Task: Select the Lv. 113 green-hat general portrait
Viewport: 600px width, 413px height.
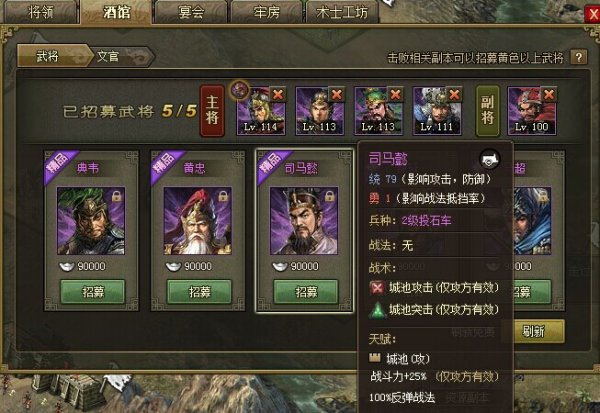Action: 378,111
